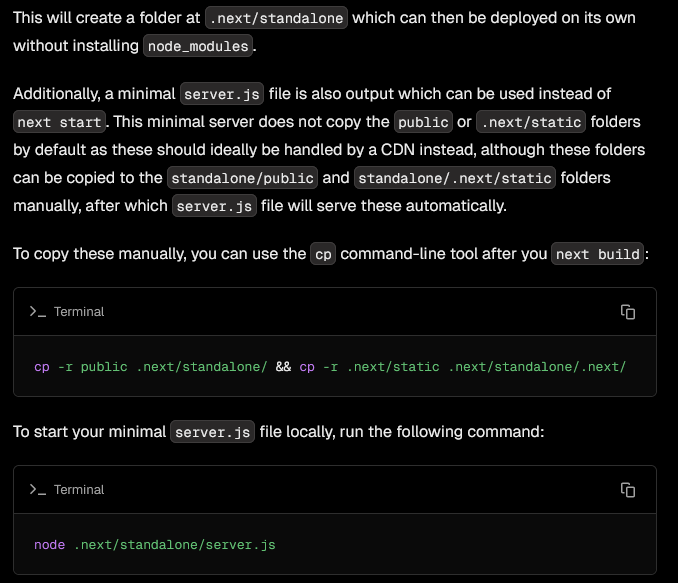The height and width of the screenshot is (583, 678).
Task: Copy the cp command code block
Action: [628, 312]
